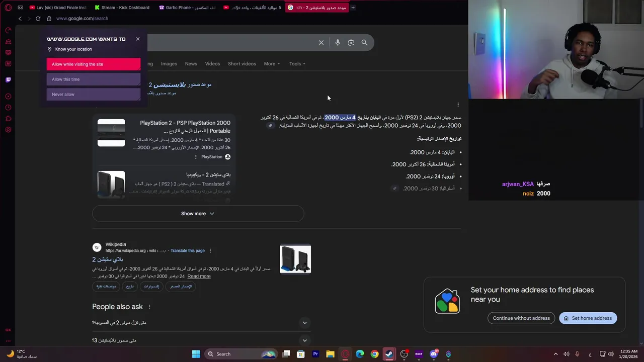Image resolution: width=644 pixels, height=362 pixels.
Task: Click the إكسسوارات chip under Wikipedia
Action: [151, 286]
